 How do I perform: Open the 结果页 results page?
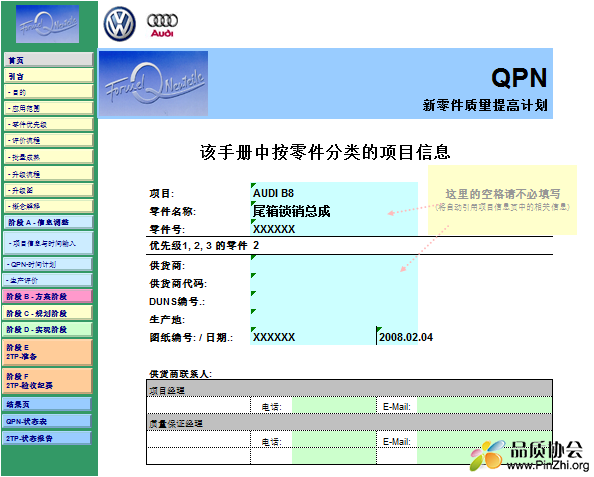tap(47, 404)
